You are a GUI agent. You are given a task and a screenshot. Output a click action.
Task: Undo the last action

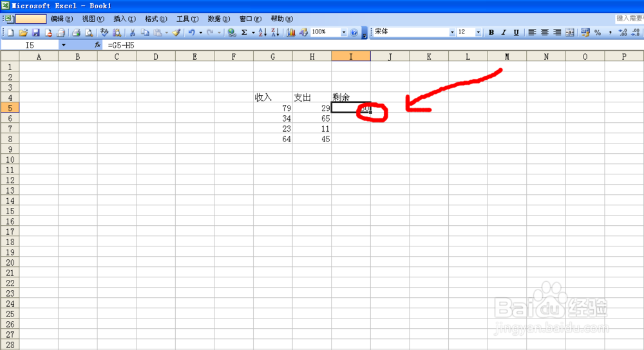point(192,32)
